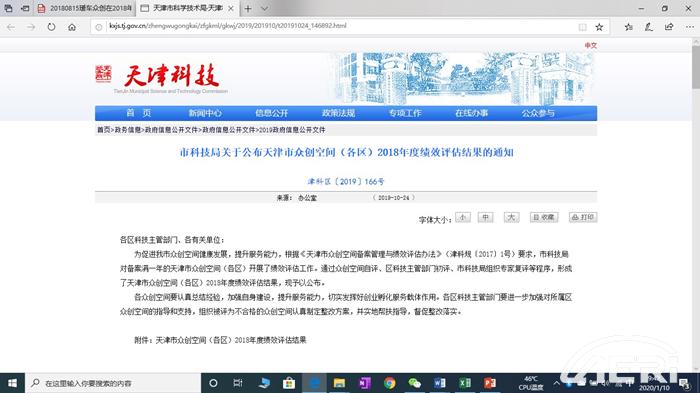
Task: Open the 新闻中心 navigation item
Action: (x=205, y=113)
